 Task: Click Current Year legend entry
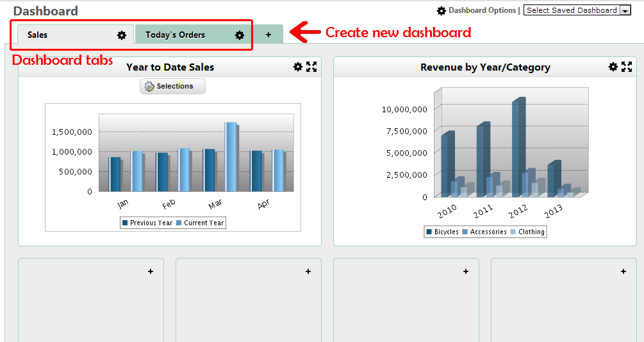point(203,223)
